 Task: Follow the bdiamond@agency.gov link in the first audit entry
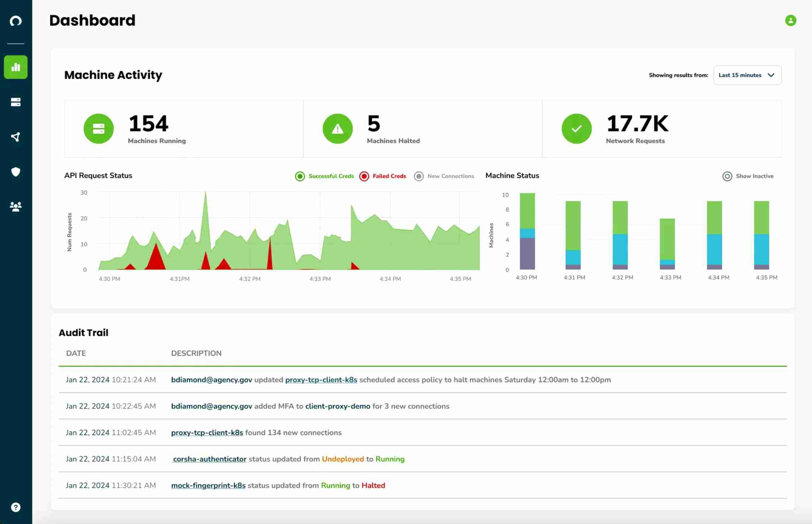(211, 379)
